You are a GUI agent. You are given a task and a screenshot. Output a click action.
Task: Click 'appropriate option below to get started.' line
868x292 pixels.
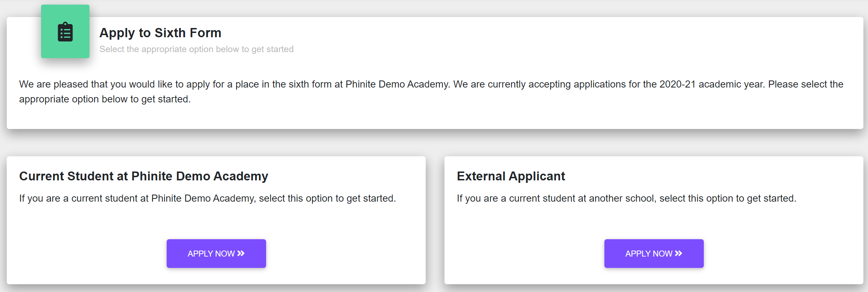click(105, 99)
